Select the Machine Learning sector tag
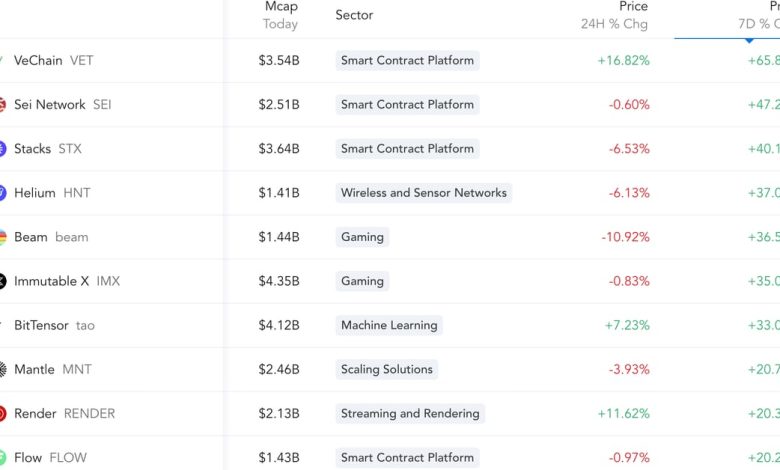The image size is (780, 470). (388, 325)
